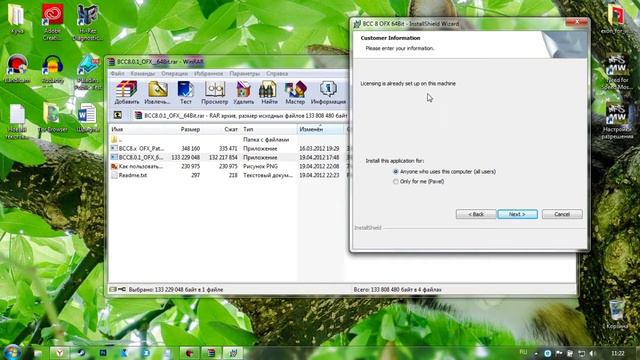Open the Yandex browser taskbar icon
The image size is (640, 360).
tap(60, 353)
